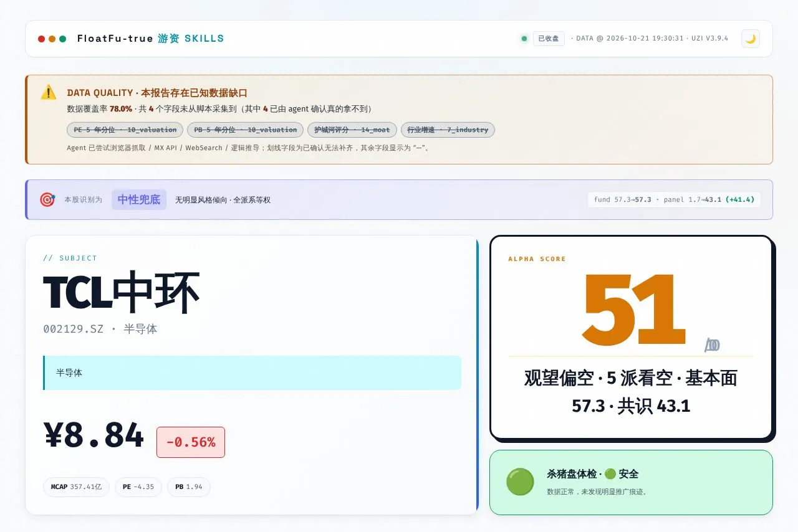The image size is (798, 532).
Task: Click the DATA timestamp and UZI version text
Action: click(x=650, y=39)
